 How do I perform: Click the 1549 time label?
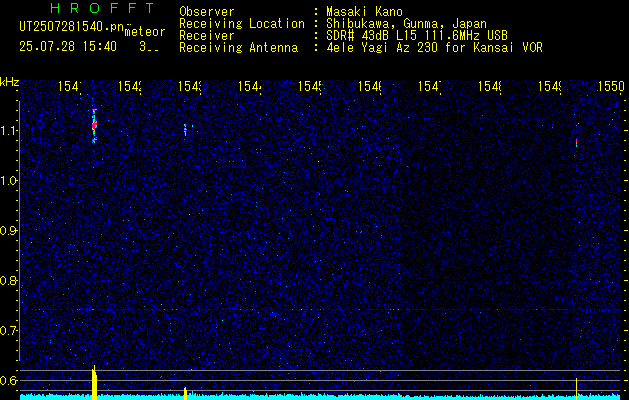point(550,86)
